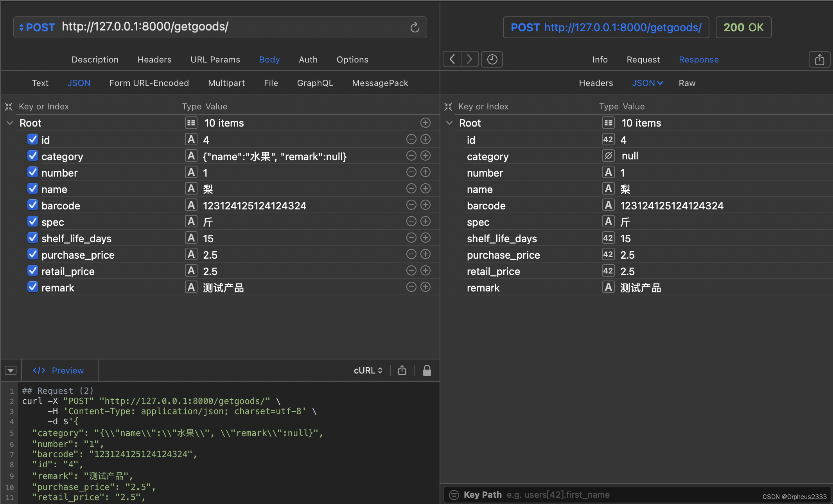Click the 200 OK status button

pyautogui.click(x=743, y=27)
